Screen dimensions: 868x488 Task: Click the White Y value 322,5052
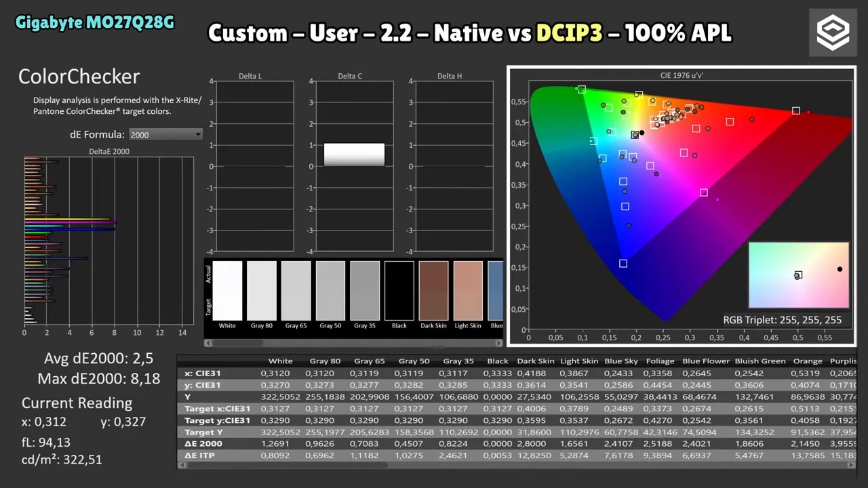tap(279, 396)
